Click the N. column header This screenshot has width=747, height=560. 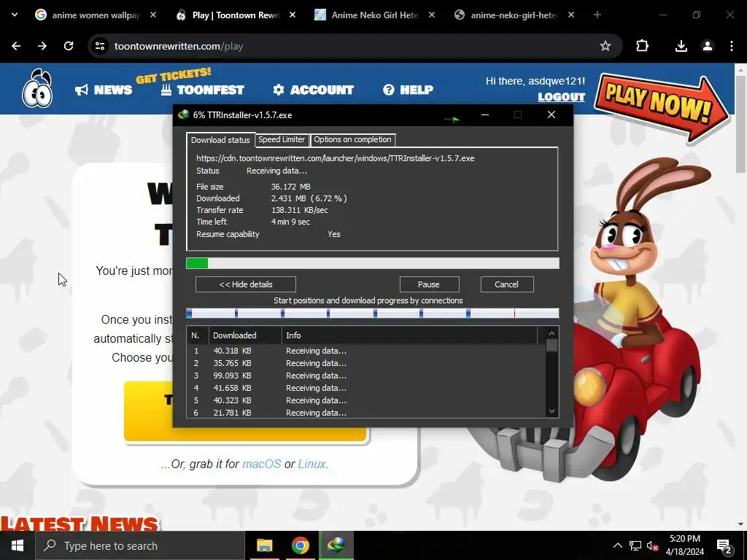tap(198, 335)
